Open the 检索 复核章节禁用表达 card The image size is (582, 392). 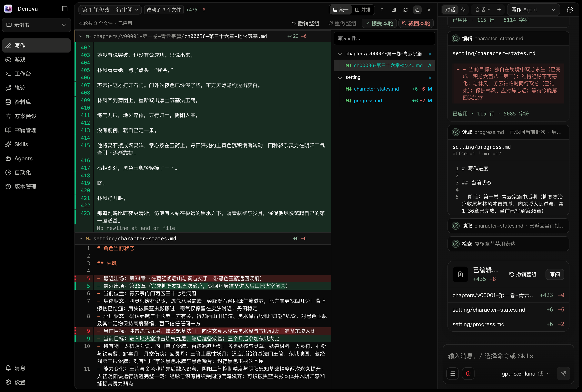(x=508, y=244)
